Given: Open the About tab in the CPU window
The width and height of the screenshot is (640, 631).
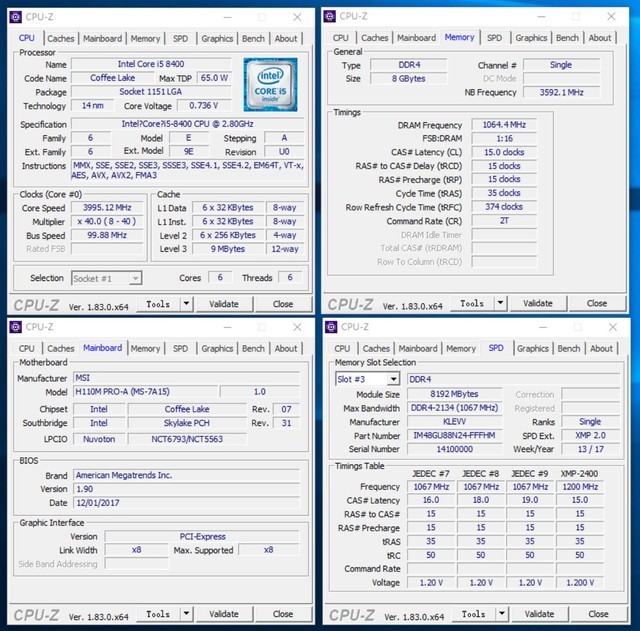Looking at the screenshot, I should (286, 38).
